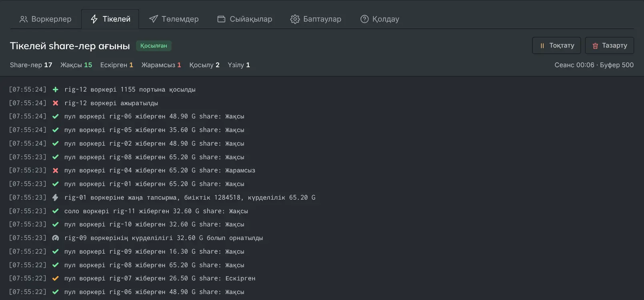Click the Сеанс 00:06 · Буфер 500 status text

click(x=594, y=65)
